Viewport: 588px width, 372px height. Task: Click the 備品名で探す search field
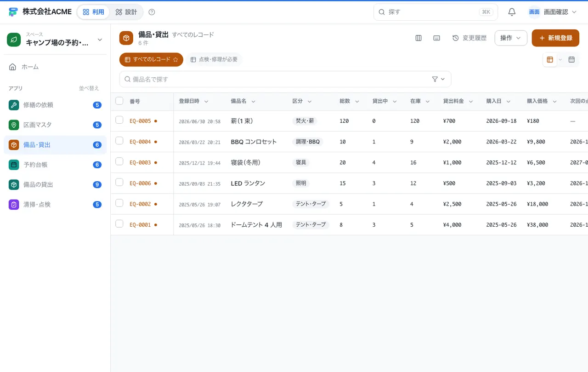(x=285, y=79)
